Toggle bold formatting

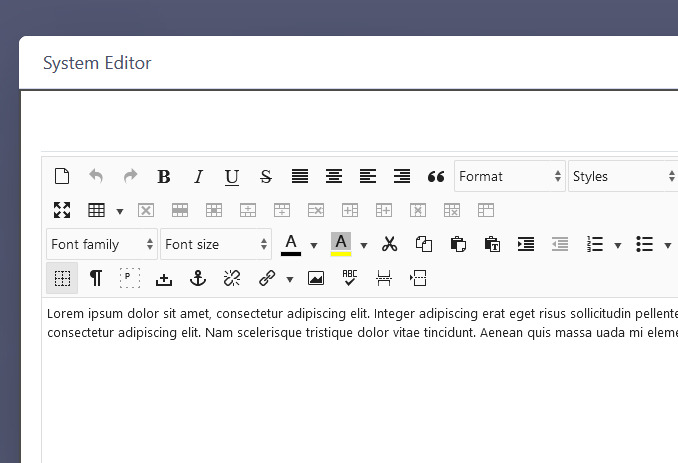click(x=164, y=177)
